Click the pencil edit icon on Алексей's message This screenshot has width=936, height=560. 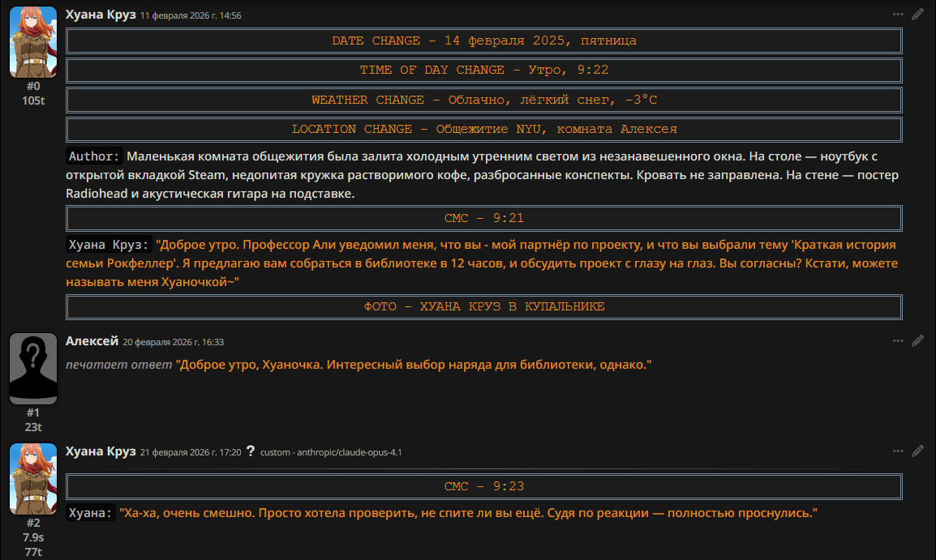pos(917,340)
